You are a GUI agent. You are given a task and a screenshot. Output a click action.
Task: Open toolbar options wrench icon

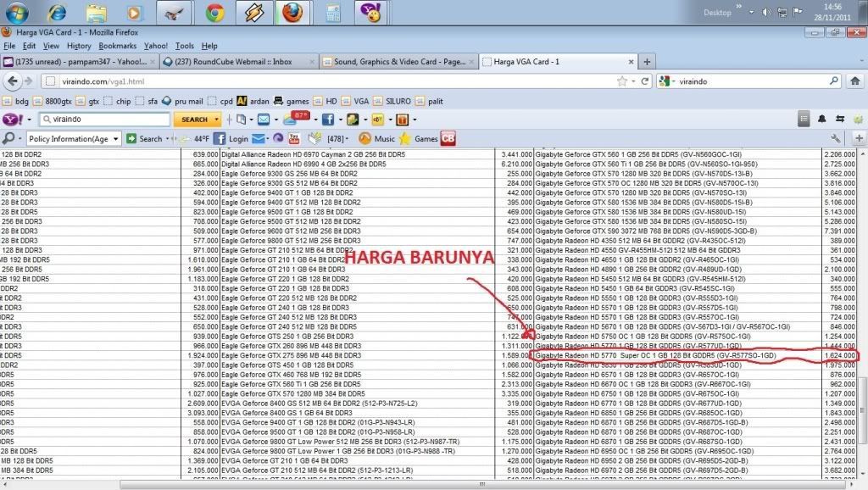point(835,138)
